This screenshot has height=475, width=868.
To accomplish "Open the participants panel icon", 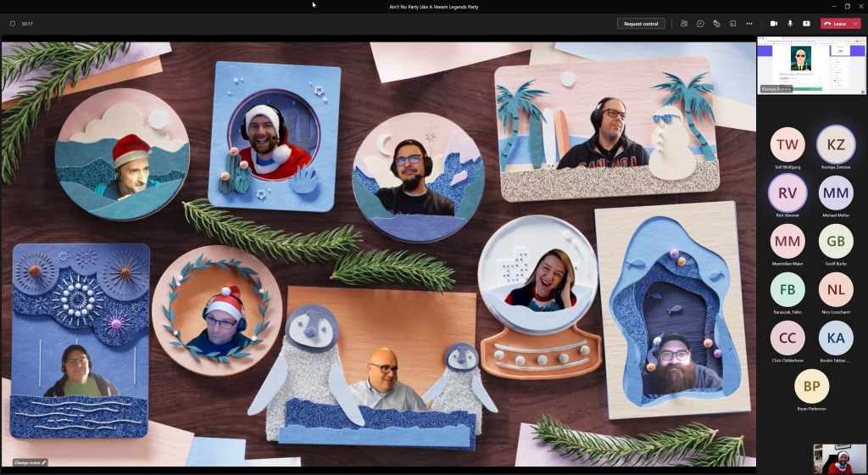I will tap(684, 24).
